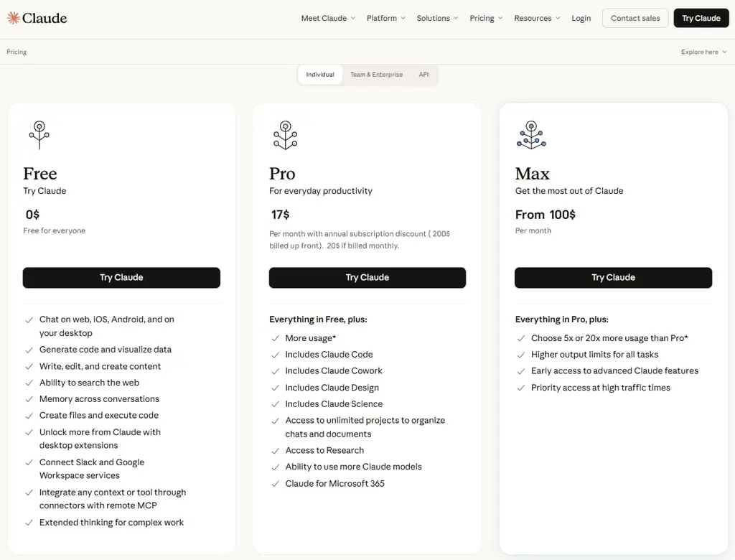Click 'Everything in Pro, plus:' heading
Image resolution: width=735 pixels, height=560 pixels.
click(x=561, y=319)
